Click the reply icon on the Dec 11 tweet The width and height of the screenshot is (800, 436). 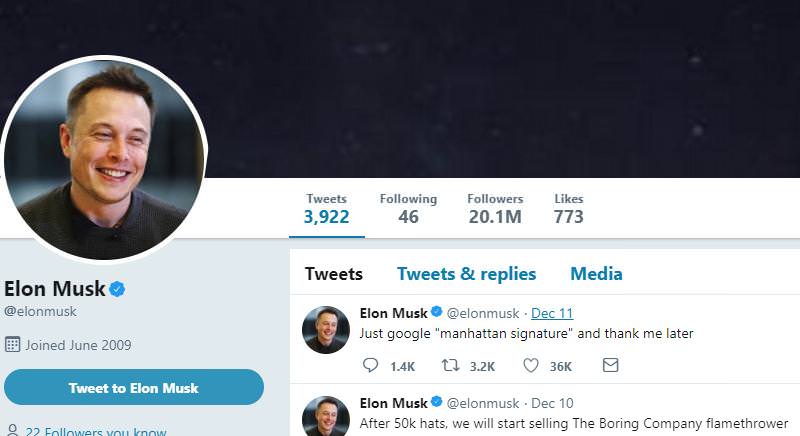[370, 365]
